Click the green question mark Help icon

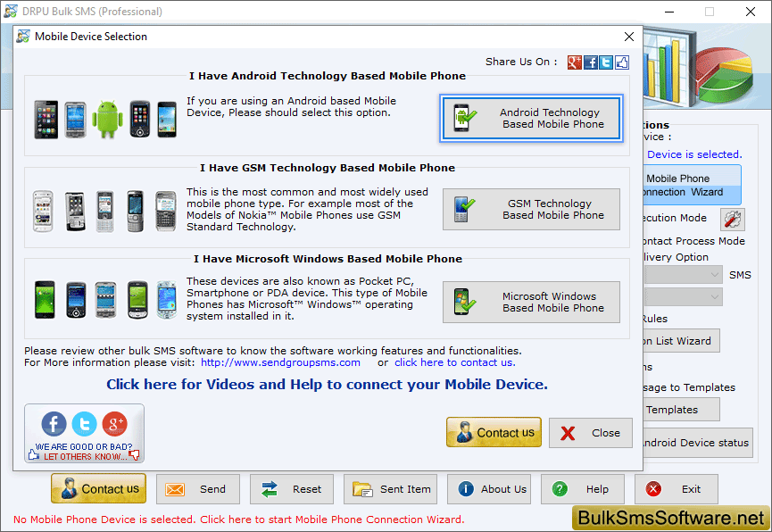click(x=560, y=488)
